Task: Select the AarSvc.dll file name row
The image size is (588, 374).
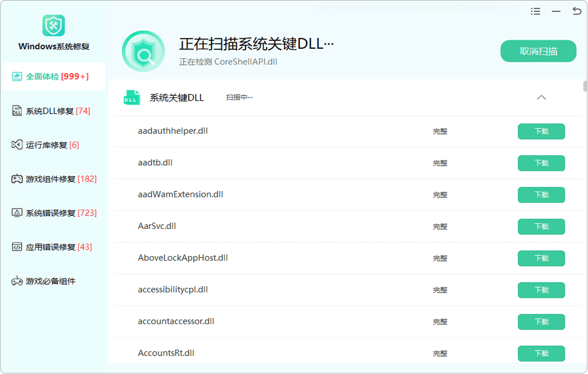Action: click(157, 226)
